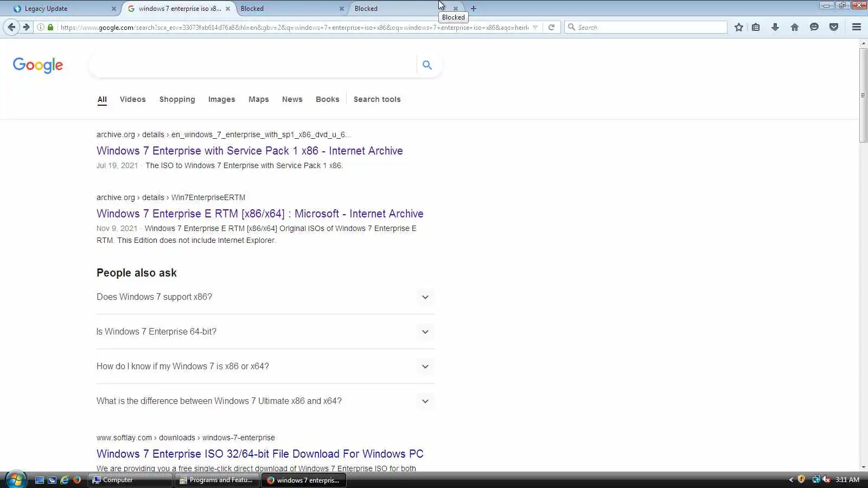The width and height of the screenshot is (868, 488).
Task: Go forward using the browser forward arrow
Action: pyautogui.click(x=26, y=27)
